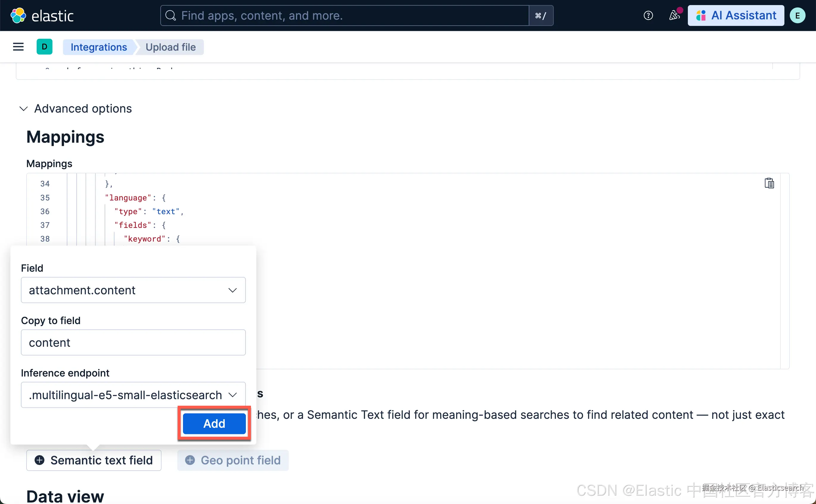Click the Copy to field input
This screenshot has height=504, width=816.
coord(133,343)
